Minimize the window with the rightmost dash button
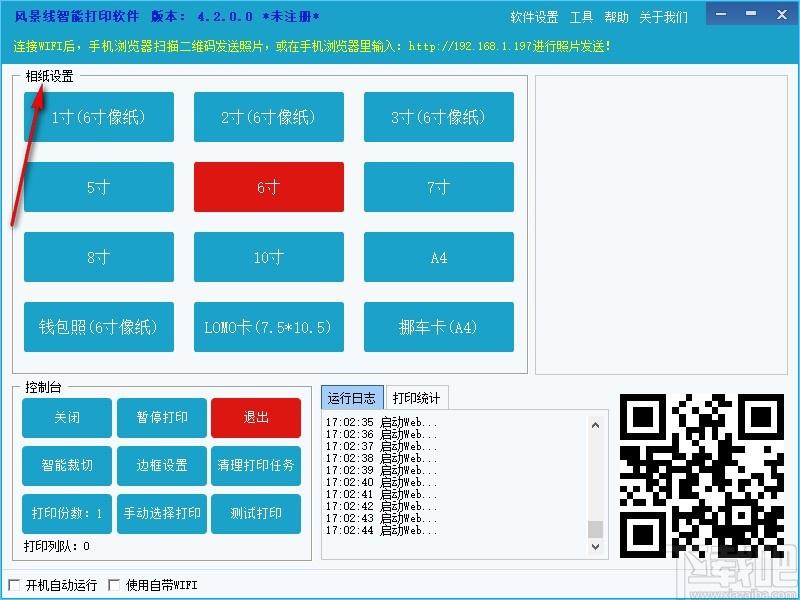The image size is (800, 600). pyautogui.click(x=751, y=13)
